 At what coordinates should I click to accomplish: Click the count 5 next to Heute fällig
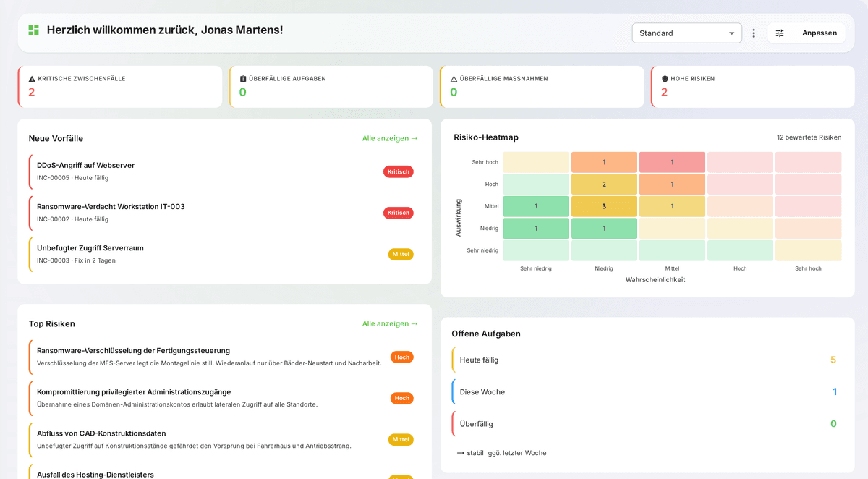[x=833, y=360]
